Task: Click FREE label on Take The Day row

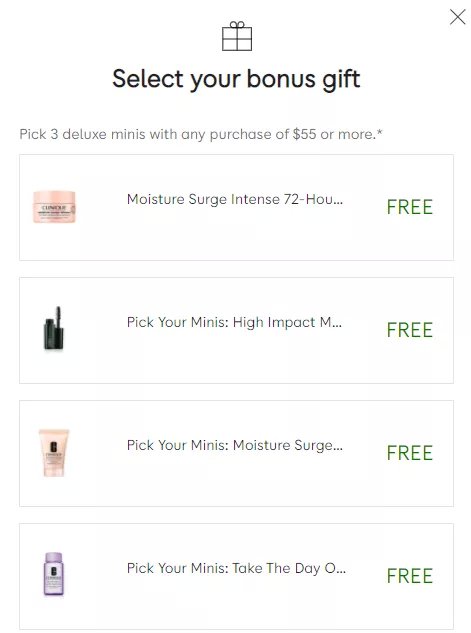Action: 410,576
